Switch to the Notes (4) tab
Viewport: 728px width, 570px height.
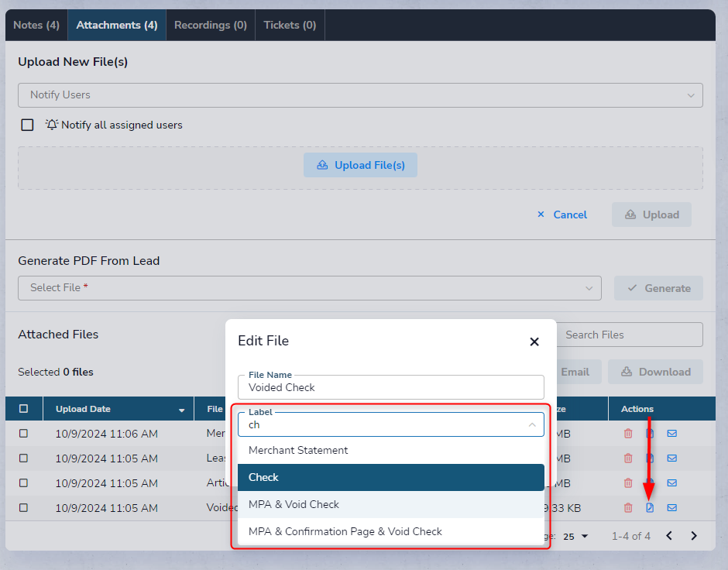click(x=36, y=25)
